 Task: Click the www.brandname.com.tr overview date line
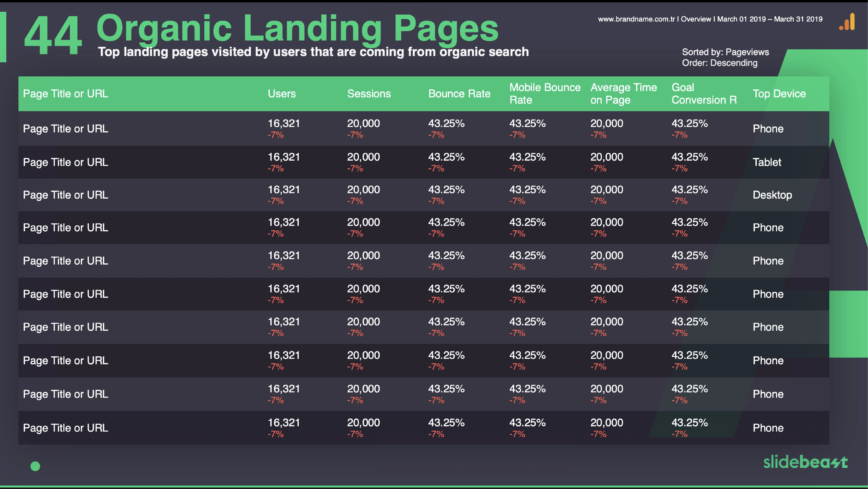click(710, 19)
